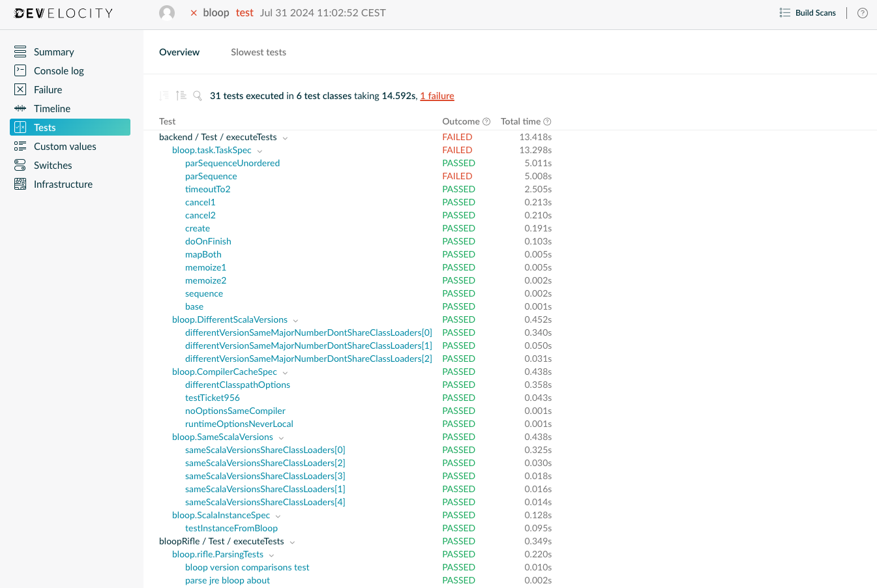
Task: Open the Summary sidebar view
Action: 53,51
